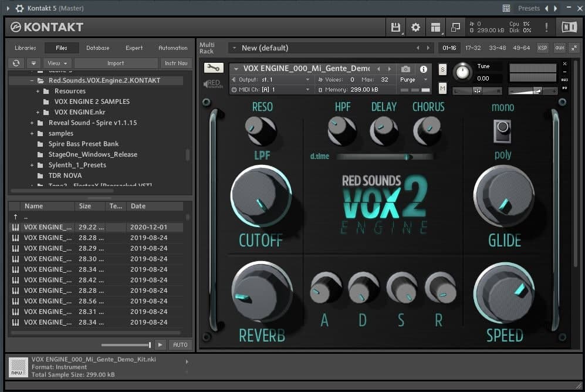Switch to the Automation tab
The height and width of the screenshot is (392, 585).
pyautogui.click(x=173, y=48)
